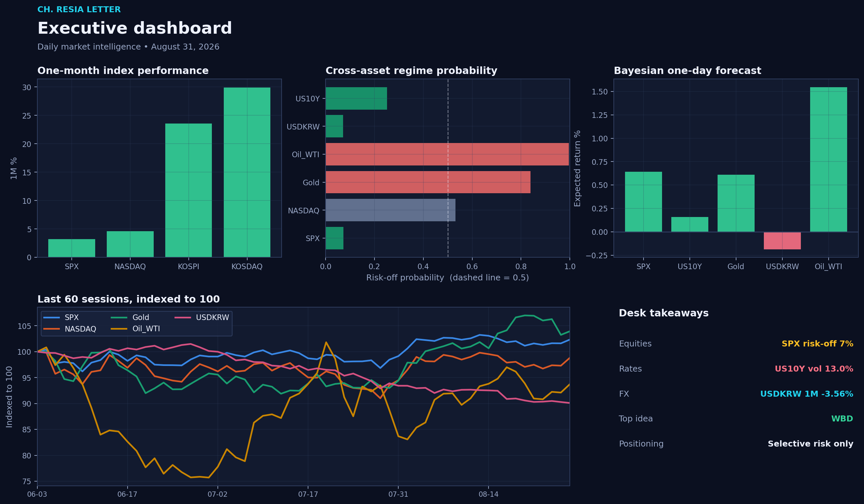The image size is (864, 504).
Task: Click the Selective risk only value
Action: click(810, 444)
